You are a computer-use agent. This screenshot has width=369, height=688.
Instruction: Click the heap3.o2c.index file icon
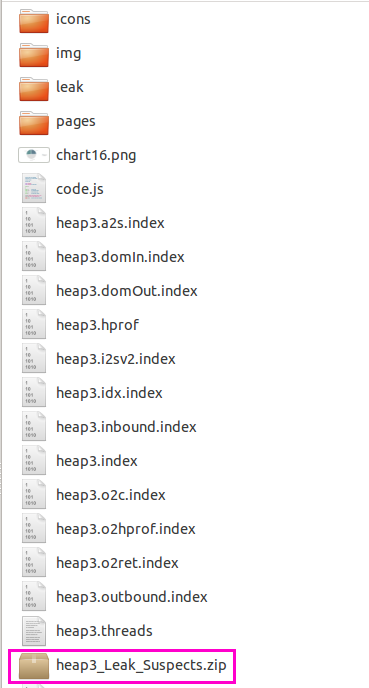tap(34, 494)
